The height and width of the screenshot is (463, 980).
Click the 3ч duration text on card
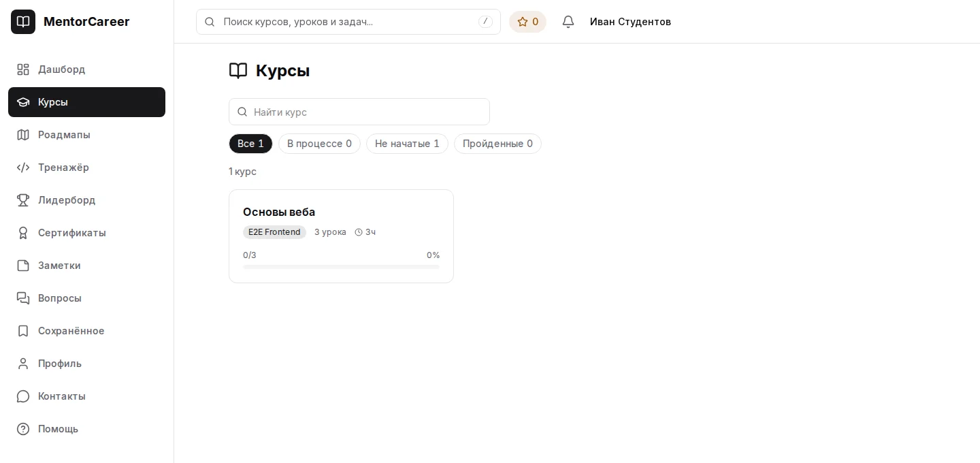370,232
